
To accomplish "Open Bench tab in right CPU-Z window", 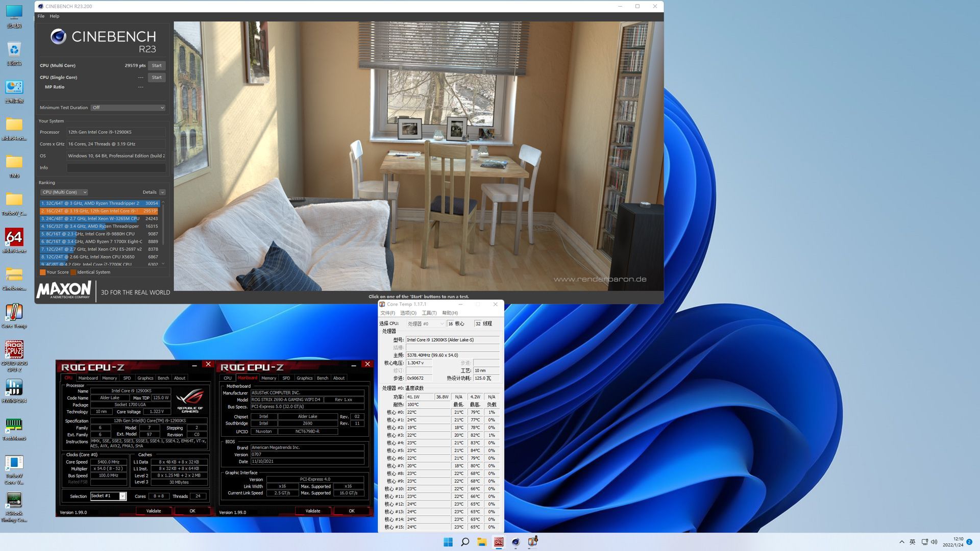I will click(x=322, y=378).
